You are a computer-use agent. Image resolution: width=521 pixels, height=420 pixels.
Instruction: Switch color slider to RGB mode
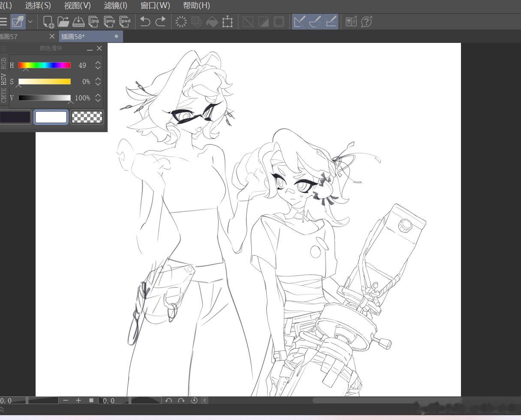(x=4, y=63)
